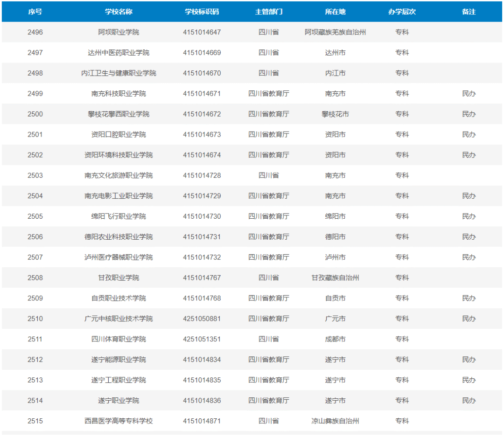The width and height of the screenshot is (504, 437).
Task: Click school code 4151014836
Action: point(202,400)
